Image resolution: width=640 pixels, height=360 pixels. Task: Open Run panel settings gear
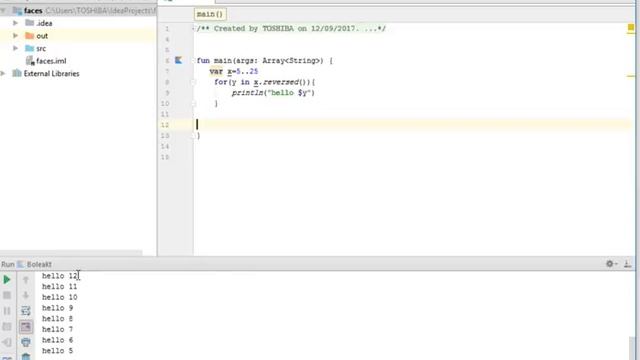click(x=611, y=264)
